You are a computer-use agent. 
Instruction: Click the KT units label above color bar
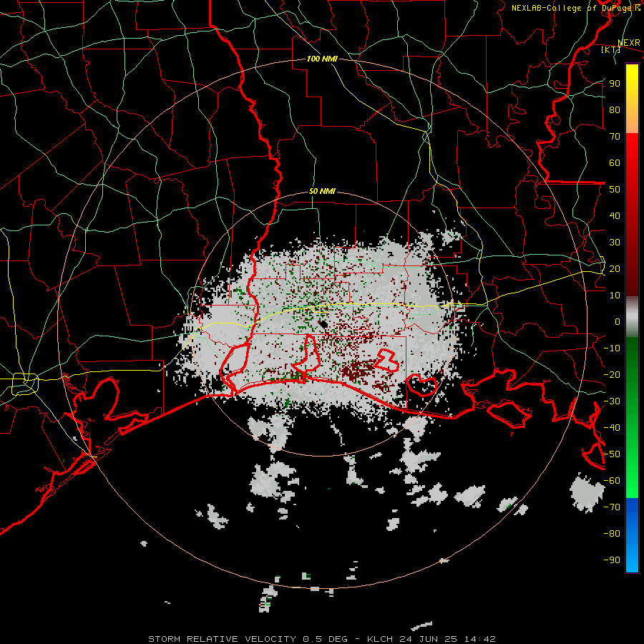[x=611, y=49]
